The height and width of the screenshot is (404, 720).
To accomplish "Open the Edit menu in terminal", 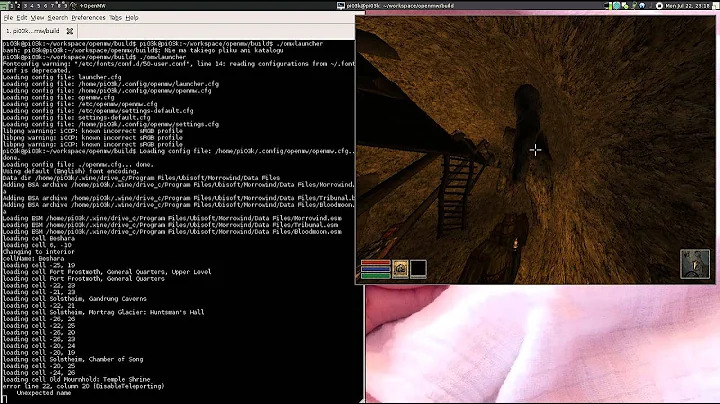I will click(x=22, y=17).
